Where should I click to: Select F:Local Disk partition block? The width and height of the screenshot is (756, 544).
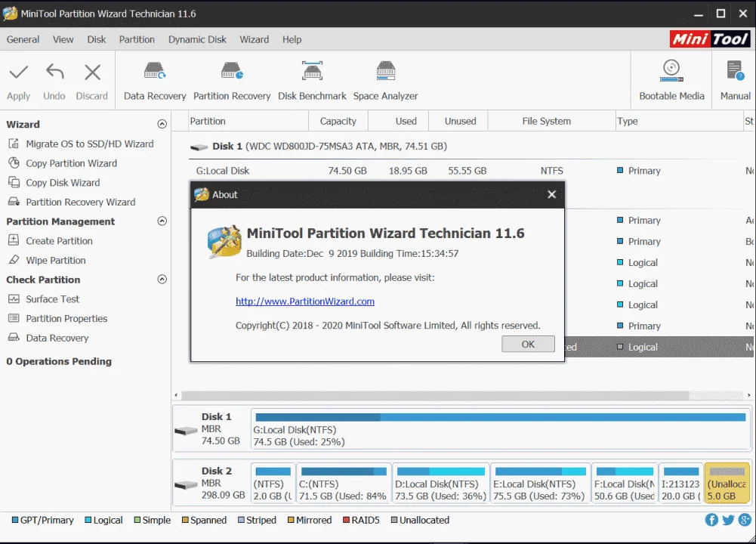click(x=624, y=484)
